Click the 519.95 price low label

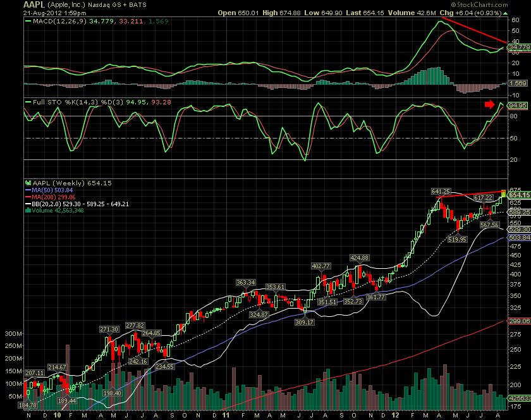pyautogui.click(x=457, y=239)
